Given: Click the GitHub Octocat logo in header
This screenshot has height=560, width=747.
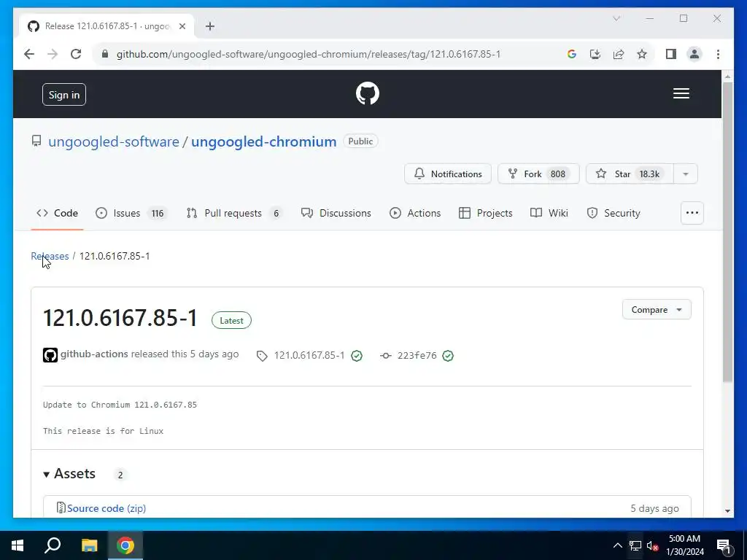Looking at the screenshot, I should 368,93.
